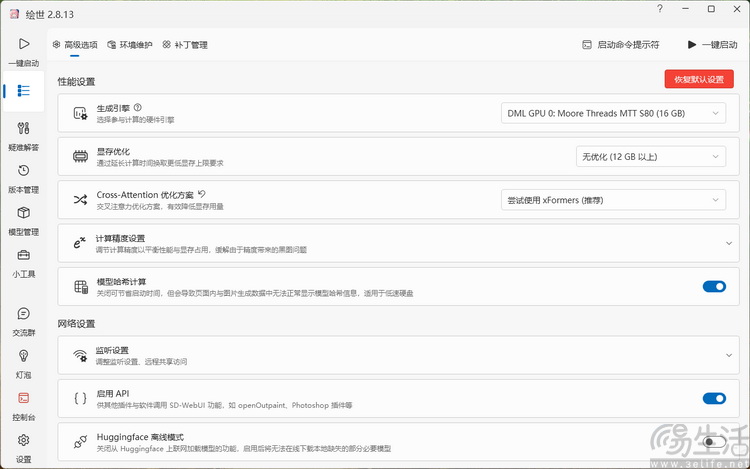Click the 启用 API row title
Screen dimensions: 750x469
(112, 393)
